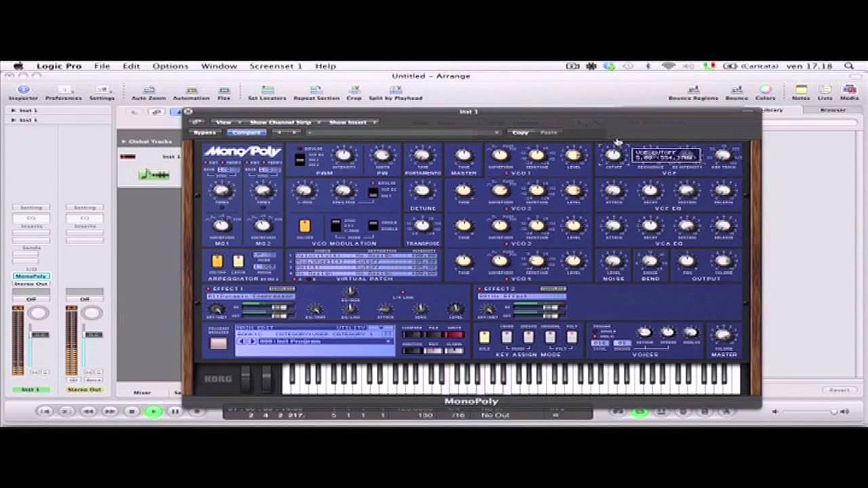This screenshot has width=868, height=488.
Task: Click the VCF Cutoff knob
Action: click(x=613, y=155)
